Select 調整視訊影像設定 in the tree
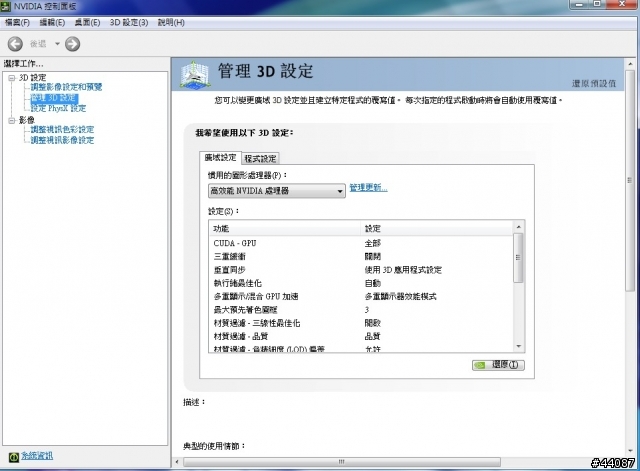 [62, 140]
